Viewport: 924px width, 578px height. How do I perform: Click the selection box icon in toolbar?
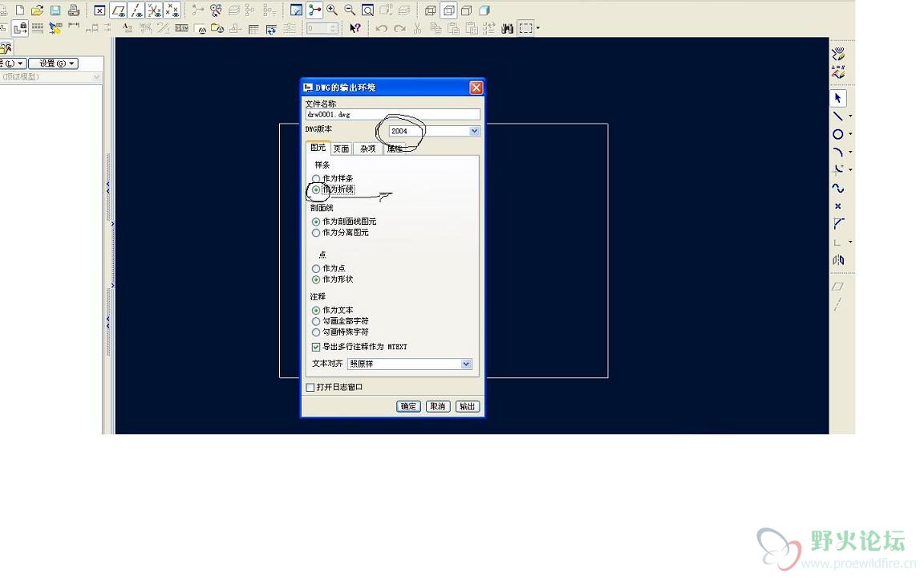click(525, 28)
